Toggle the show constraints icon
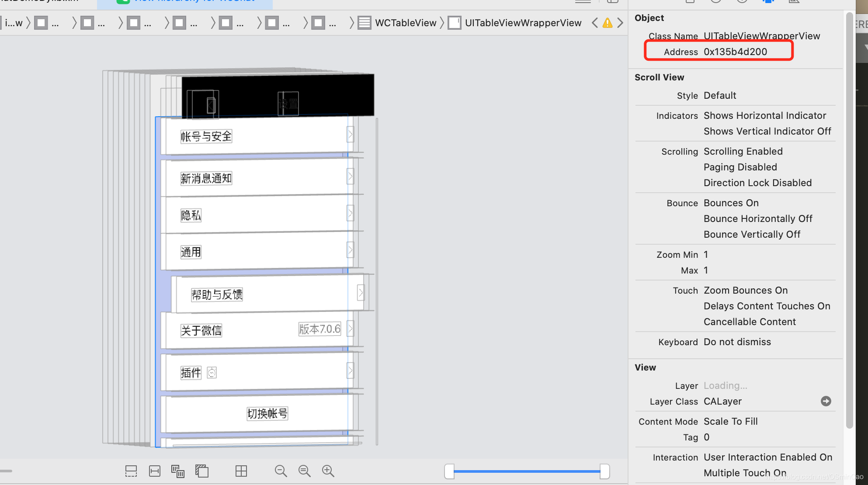Image resolution: width=868 pixels, height=485 pixels. (154, 471)
